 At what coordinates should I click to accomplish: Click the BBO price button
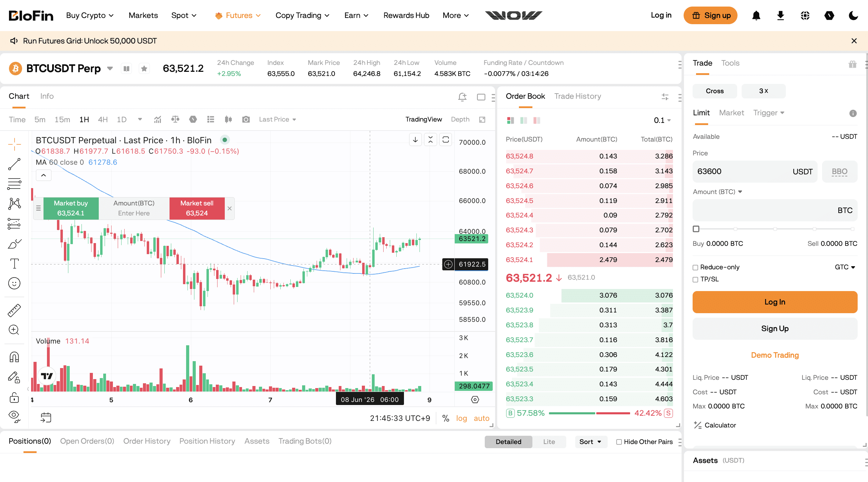point(839,172)
